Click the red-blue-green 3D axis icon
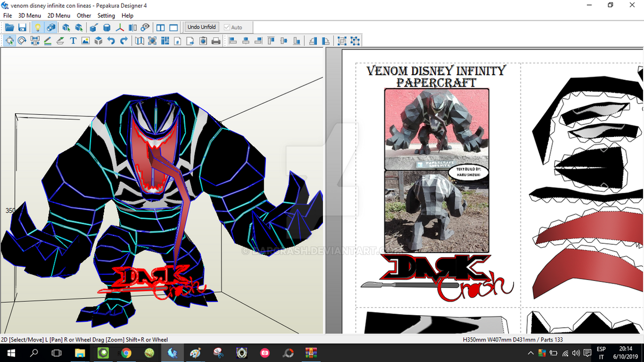 point(120,27)
